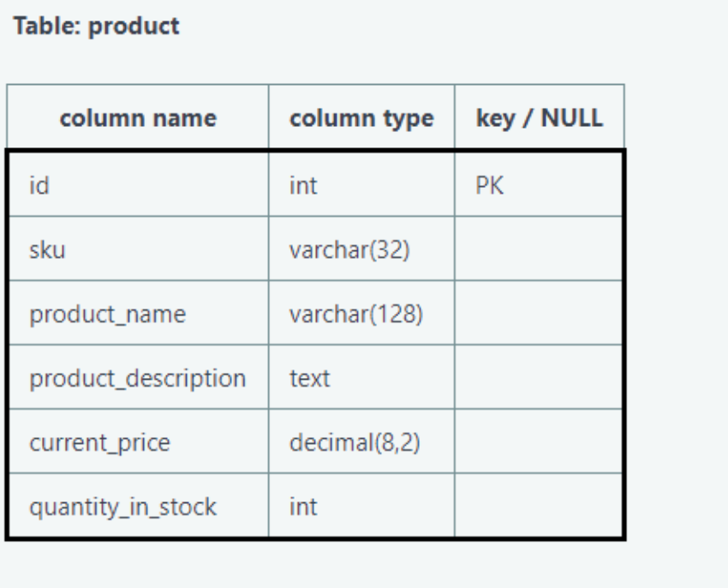Click the 'PK' key cell

click(539, 184)
